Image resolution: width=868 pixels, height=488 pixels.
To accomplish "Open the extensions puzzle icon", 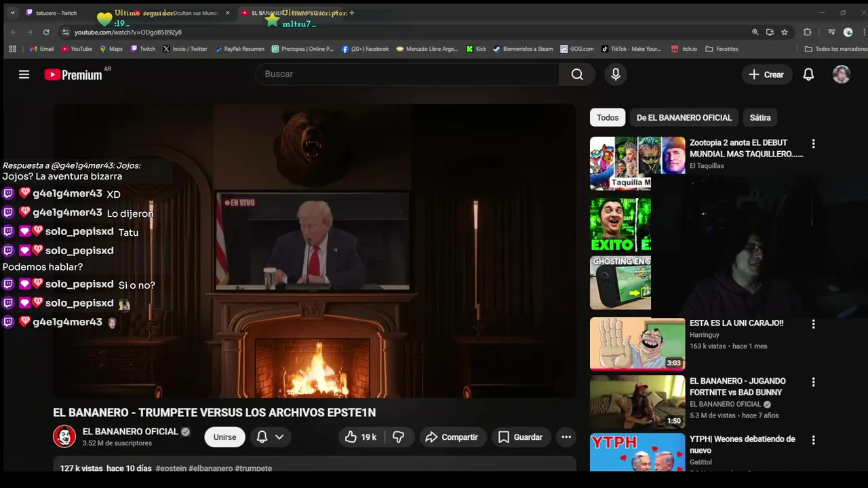I will (x=807, y=32).
